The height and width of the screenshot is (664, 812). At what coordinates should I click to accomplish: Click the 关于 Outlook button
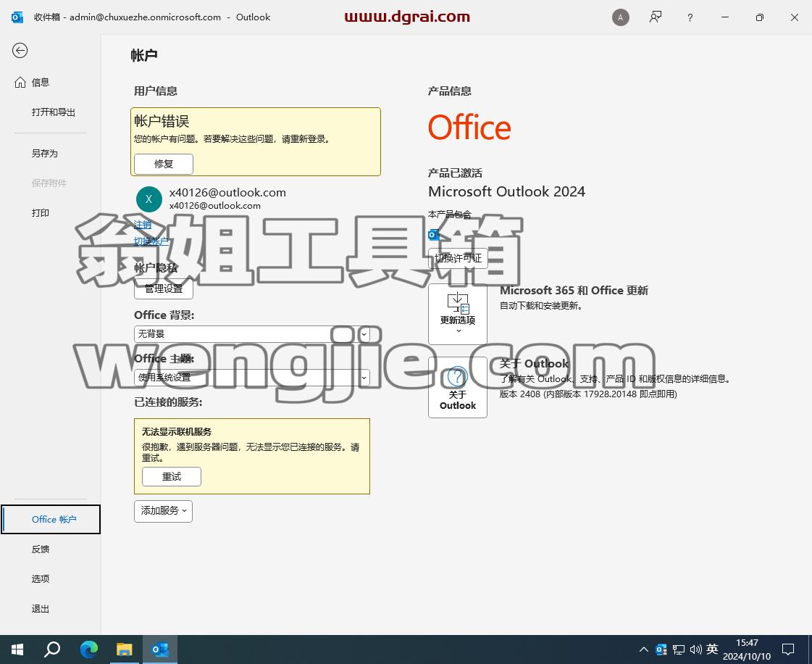[x=458, y=387]
